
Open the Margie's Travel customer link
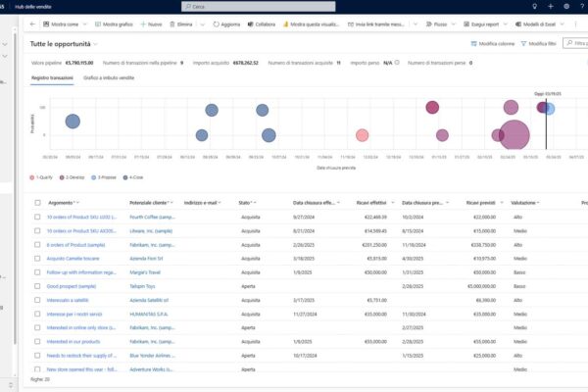tap(145, 272)
